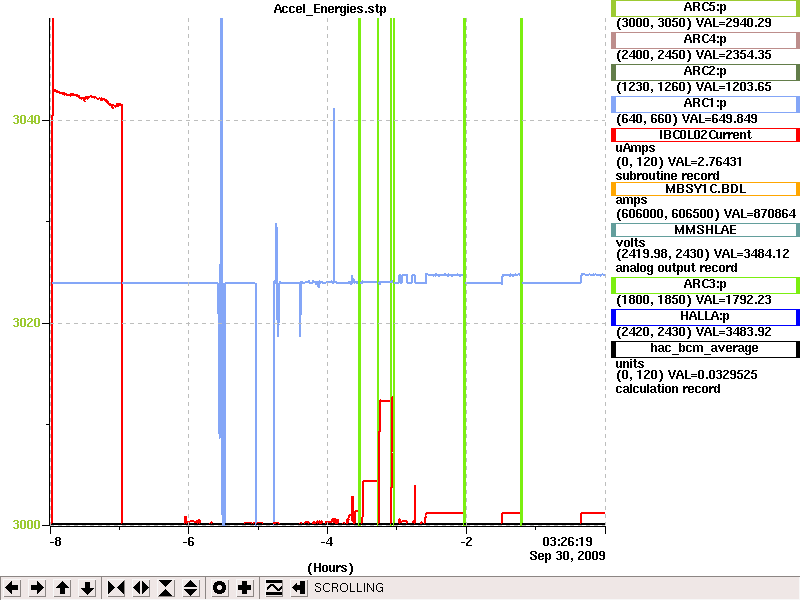
Task: Select the ARC4:p curve legend button
Action: [705, 39]
